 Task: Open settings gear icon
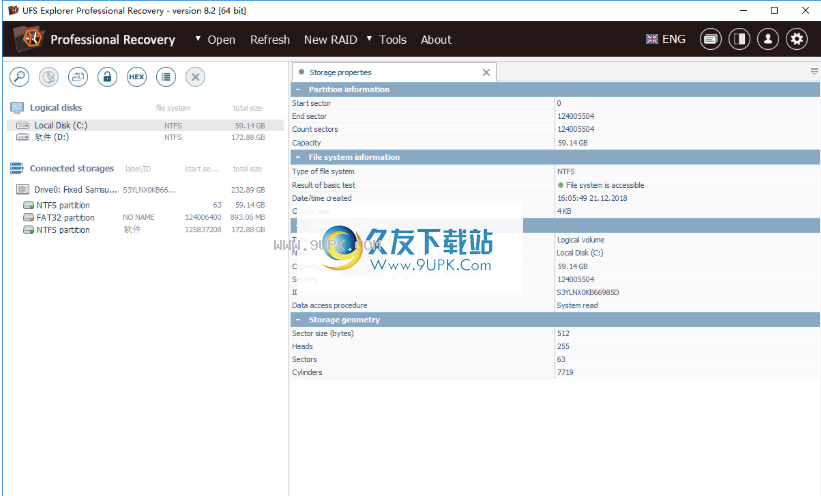pyautogui.click(x=797, y=39)
